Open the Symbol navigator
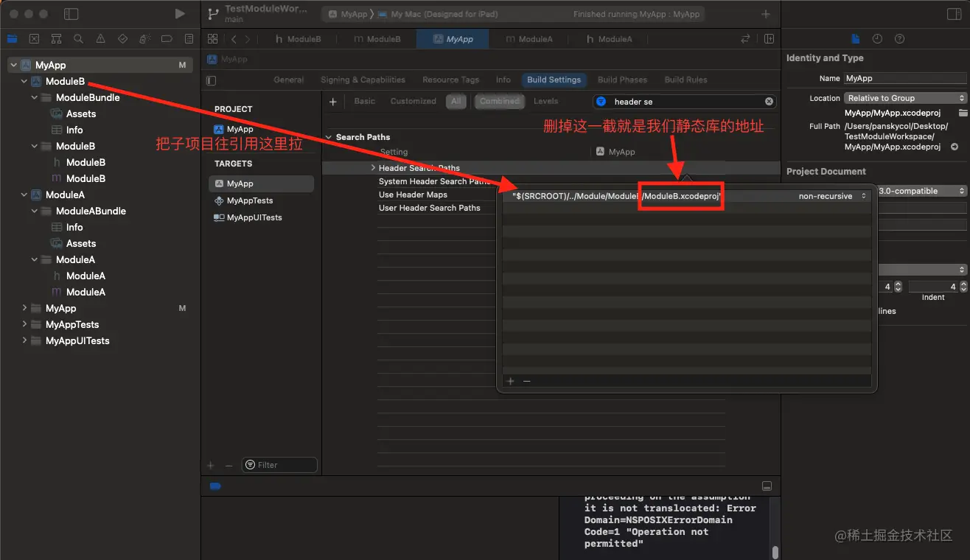The height and width of the screenshot is (560, 970). pos(56,38)
